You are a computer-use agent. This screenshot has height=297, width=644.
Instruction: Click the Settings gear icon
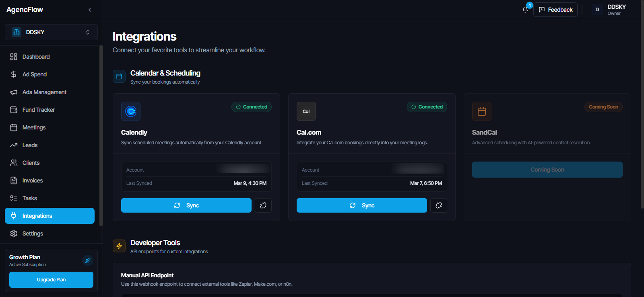click(x=14, y=234)
